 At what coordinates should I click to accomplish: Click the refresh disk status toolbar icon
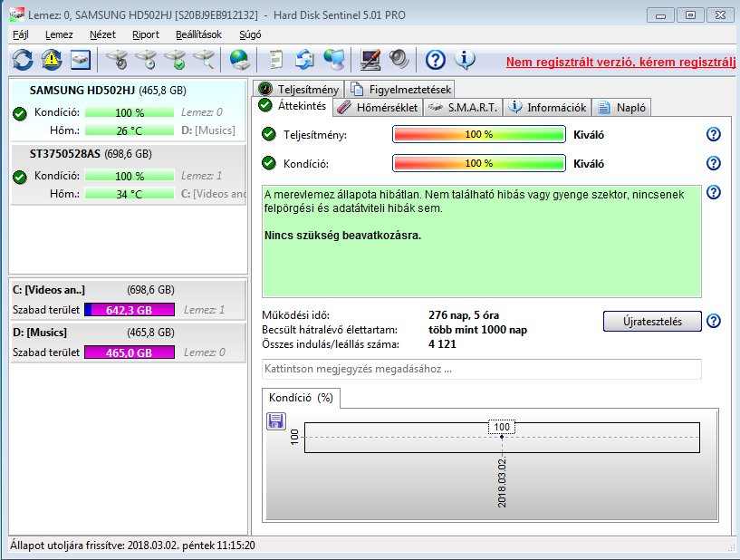[22, 60]
